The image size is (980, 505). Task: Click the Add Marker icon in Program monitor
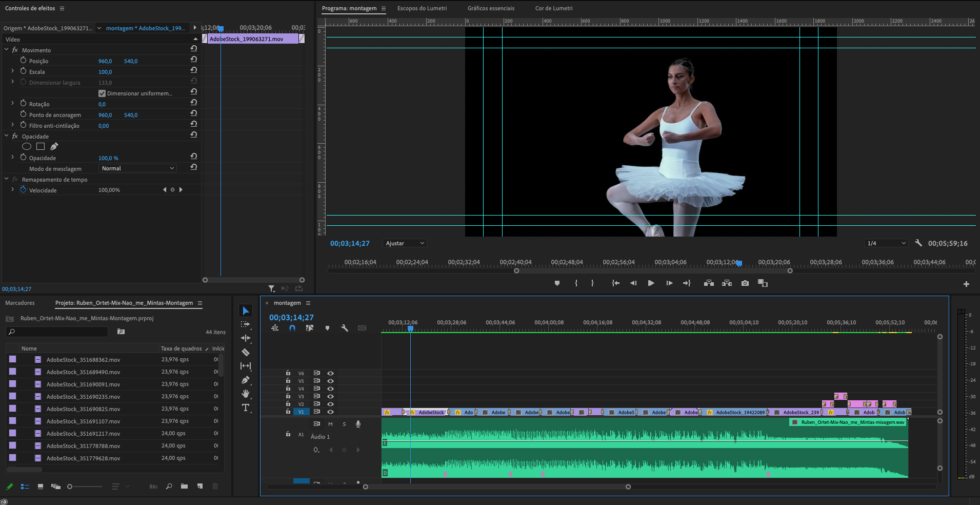tap(557, 283)
